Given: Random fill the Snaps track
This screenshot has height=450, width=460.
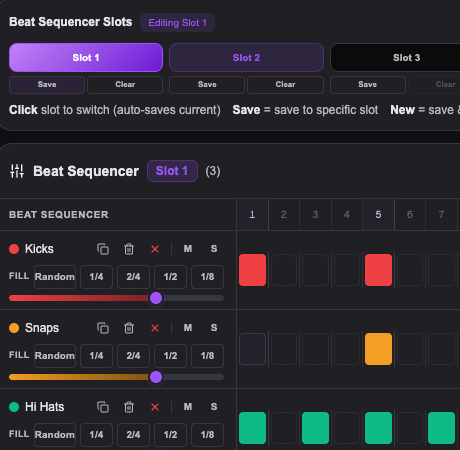Looking at the screenshot, I should coord(55,356).
